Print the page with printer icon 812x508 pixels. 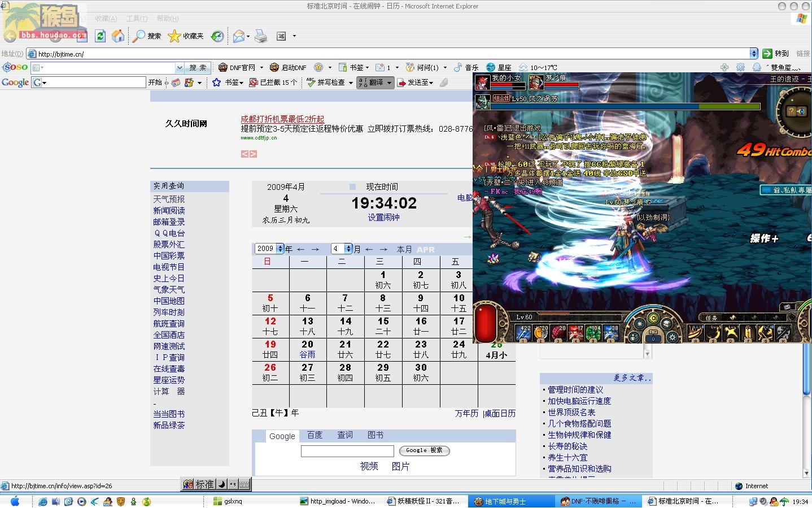pyautogui.click(x=260, y=36)
